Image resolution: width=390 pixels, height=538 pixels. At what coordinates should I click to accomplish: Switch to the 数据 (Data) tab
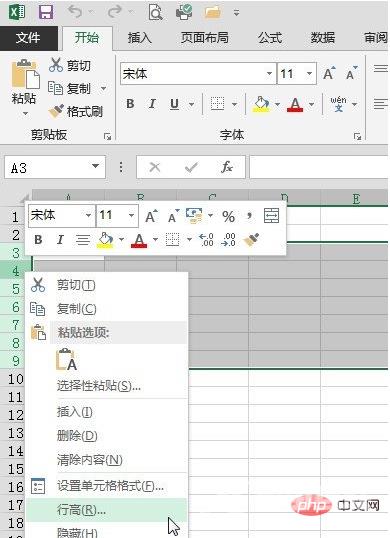click(323, 37)
